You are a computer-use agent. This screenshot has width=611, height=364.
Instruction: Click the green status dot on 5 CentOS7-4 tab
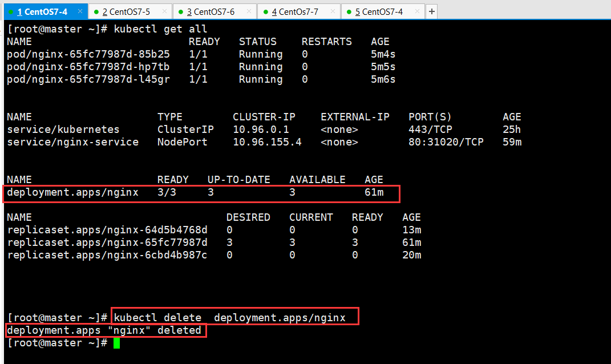coord(349,12)
